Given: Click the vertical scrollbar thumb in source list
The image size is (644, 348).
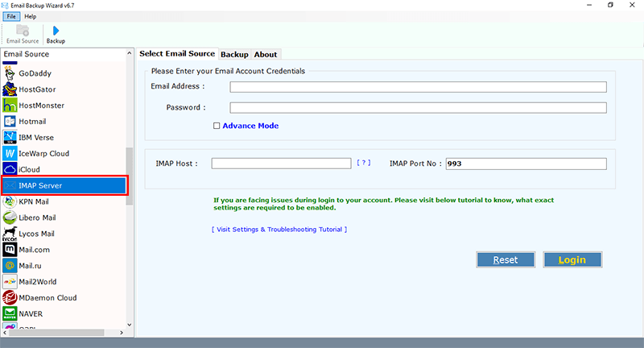Looking at the screenshot, I should click(130, 176).
